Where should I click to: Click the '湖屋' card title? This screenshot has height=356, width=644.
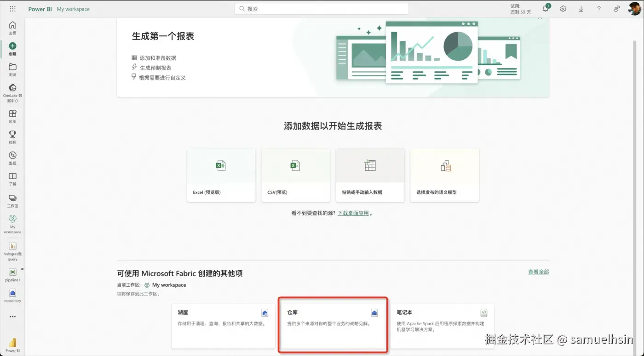click(183, 312)
